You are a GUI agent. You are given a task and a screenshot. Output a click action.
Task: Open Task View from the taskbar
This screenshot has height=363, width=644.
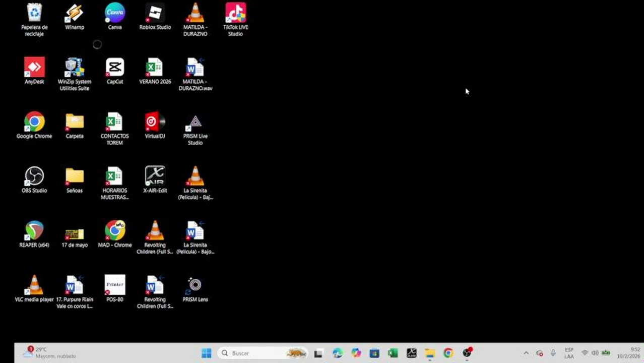(318, 353)
